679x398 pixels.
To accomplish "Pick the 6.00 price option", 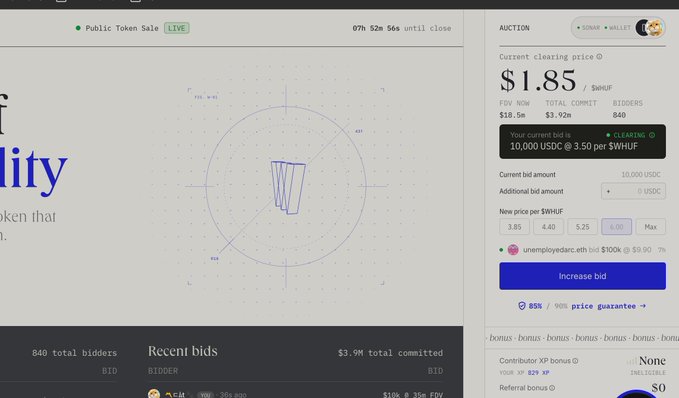I will click(617, 227).
